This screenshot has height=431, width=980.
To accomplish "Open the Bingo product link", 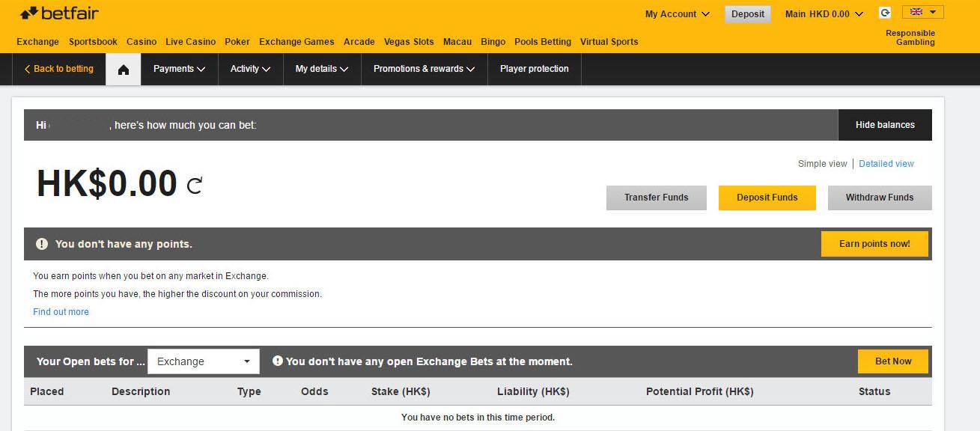I will [493, 42].
